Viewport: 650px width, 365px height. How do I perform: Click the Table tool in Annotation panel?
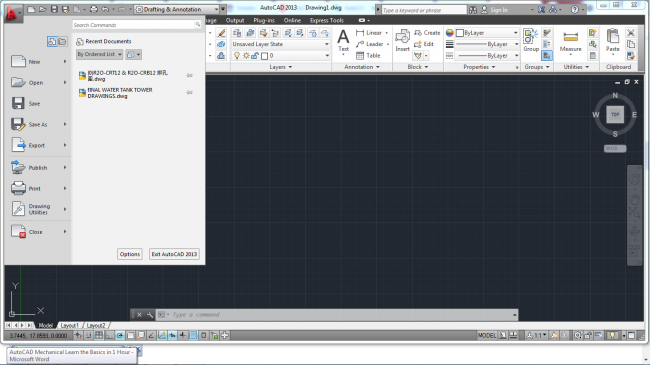tap(368, 55)
